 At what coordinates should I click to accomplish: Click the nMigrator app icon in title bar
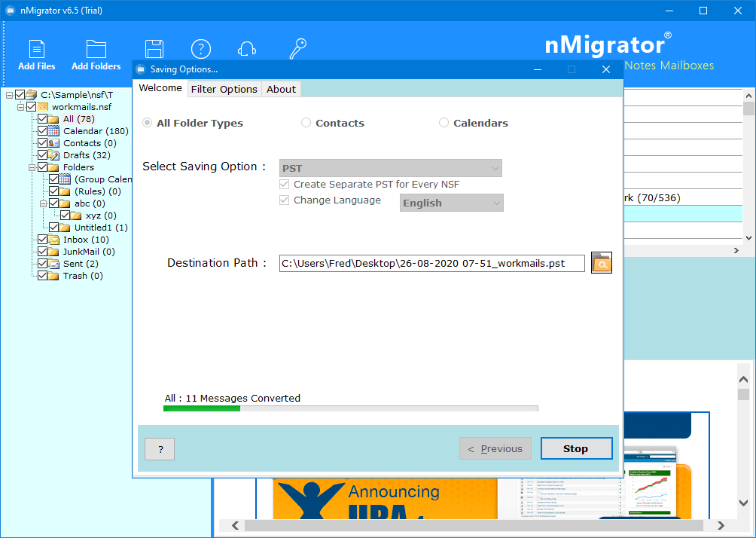coord(10,10)
